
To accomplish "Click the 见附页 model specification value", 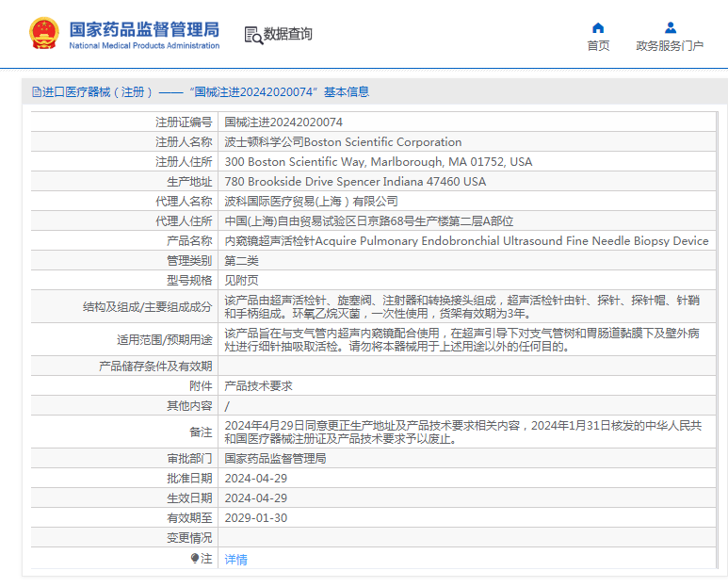I will pyautogui.click(x=241, y=281).
